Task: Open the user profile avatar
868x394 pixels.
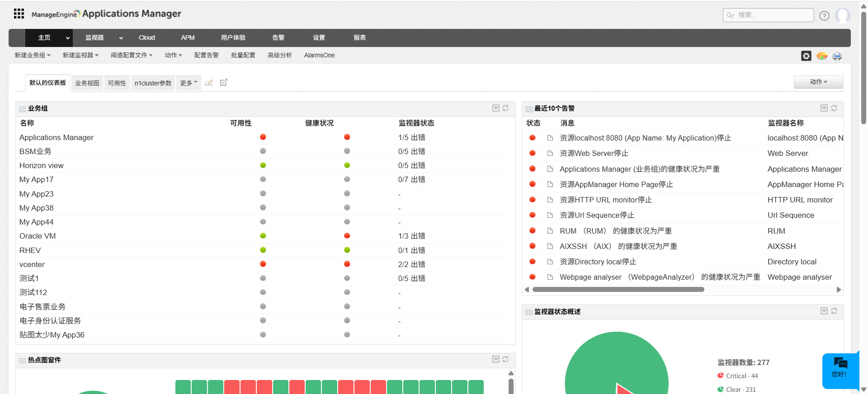Action: coord(842,16)
